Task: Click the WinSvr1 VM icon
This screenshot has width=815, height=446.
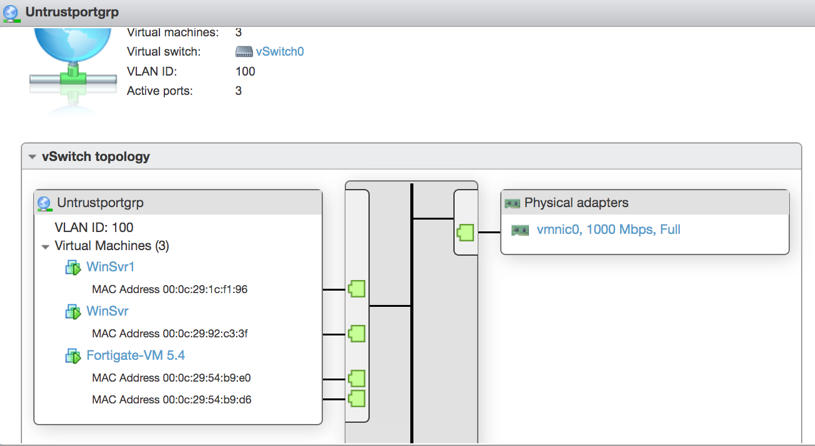Action: (73, 267)
